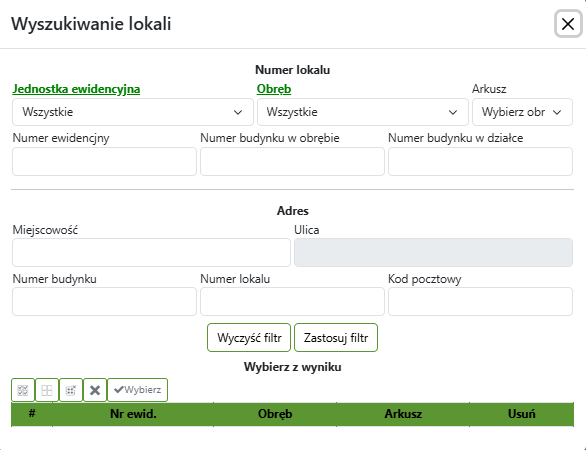Focus the Numer budynku address field
Viewport: 586px width, 450px height.
104,301
